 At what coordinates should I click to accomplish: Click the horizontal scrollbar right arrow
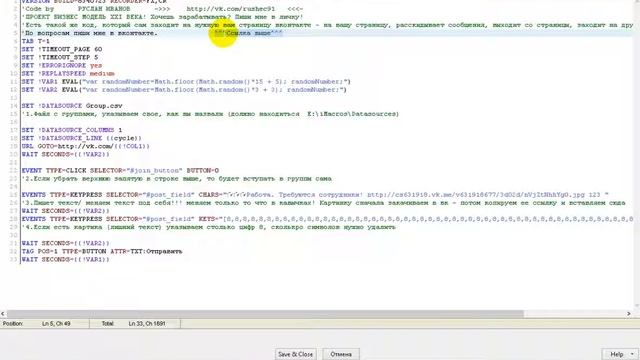tap(629, 313)
